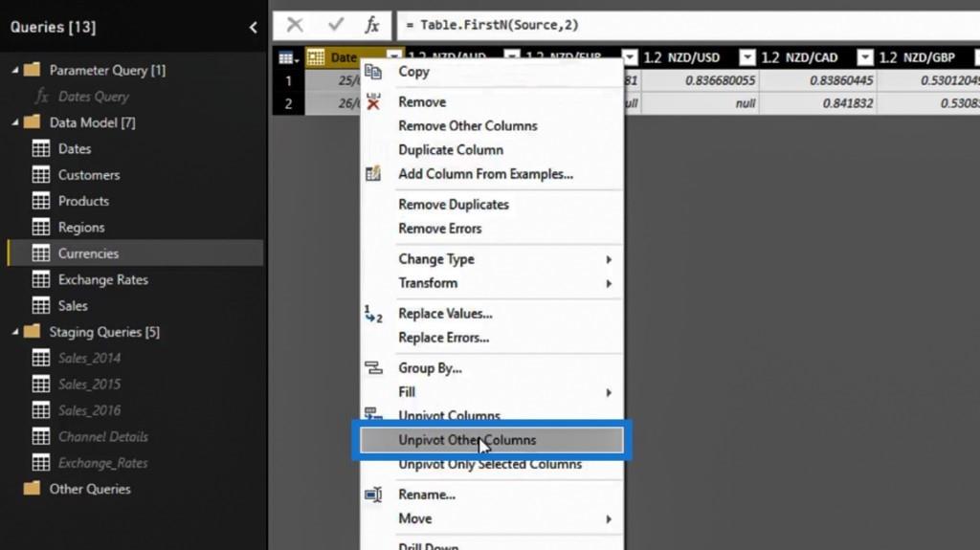Click the red X Remove icon
Screen dimensions: 980x550
coord(373,102)
